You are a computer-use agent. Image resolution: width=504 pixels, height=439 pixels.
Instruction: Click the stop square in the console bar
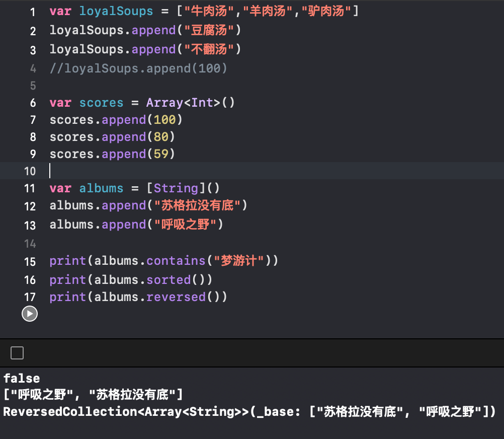tap(17, 353)
